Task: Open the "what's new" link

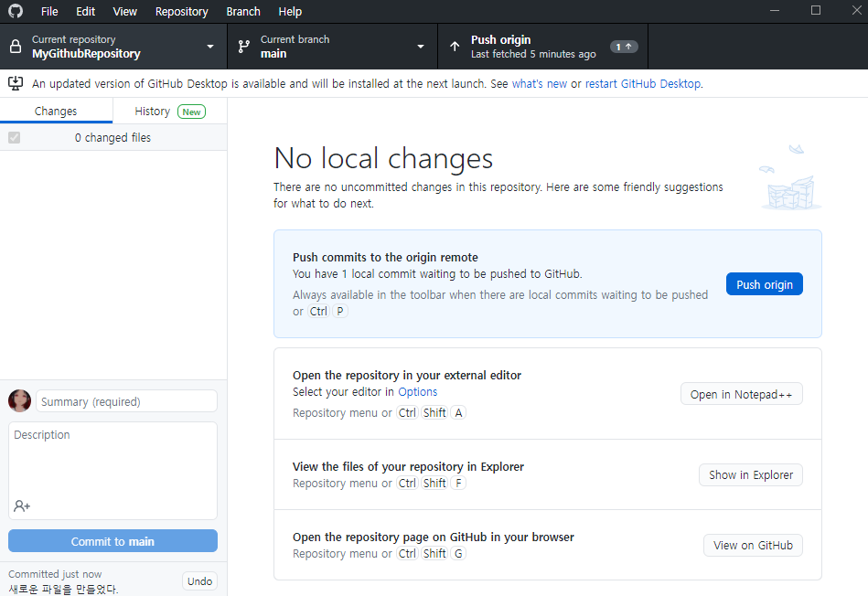Action: 539,83
